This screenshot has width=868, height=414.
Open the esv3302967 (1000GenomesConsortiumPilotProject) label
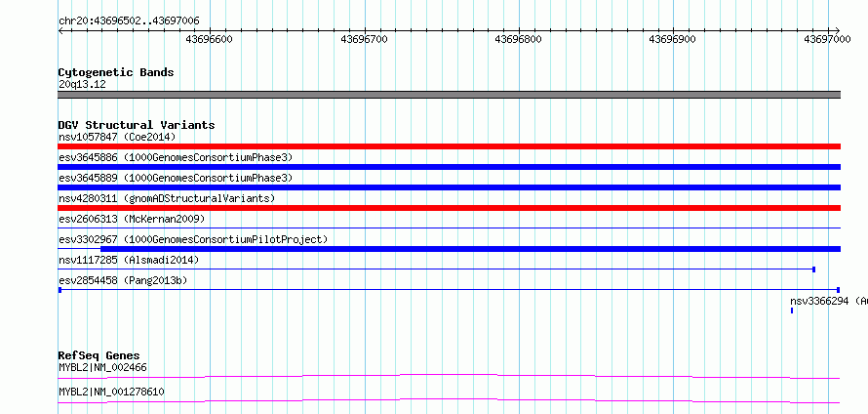pos(193,239)
